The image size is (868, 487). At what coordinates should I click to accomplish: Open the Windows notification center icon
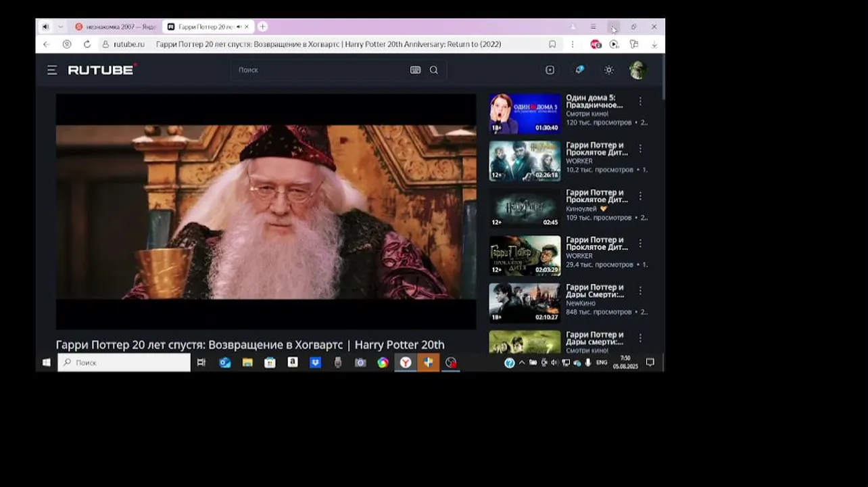pyautogui.click(x=650, y=363)
